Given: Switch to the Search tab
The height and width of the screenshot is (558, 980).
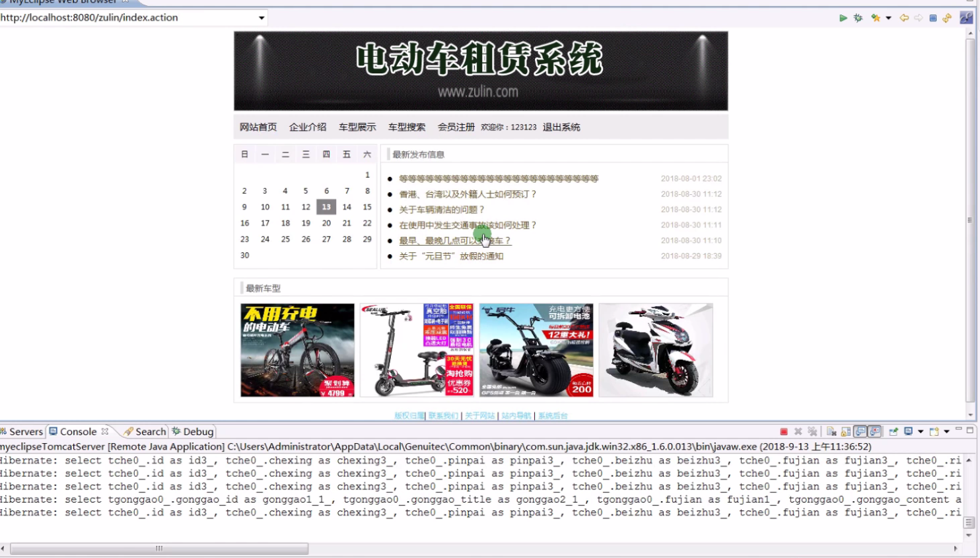Looking at the screenshot, I should (145, 432).
